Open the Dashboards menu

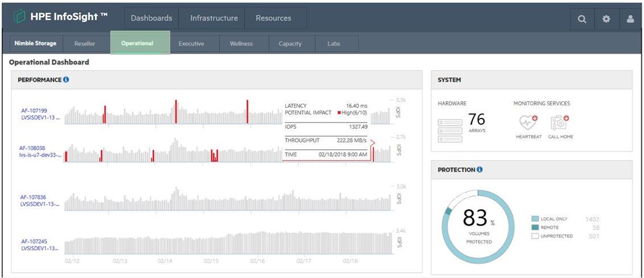(151, 18)
